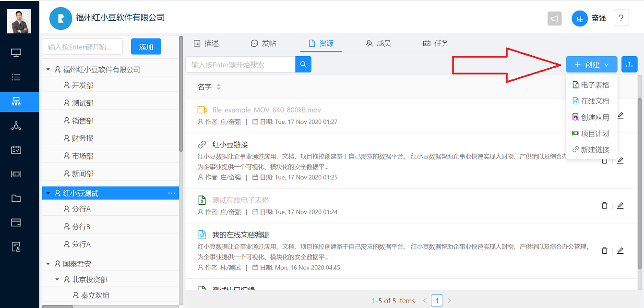
Task: Go to page 1 in pagination
Action: tap(437, 301)
